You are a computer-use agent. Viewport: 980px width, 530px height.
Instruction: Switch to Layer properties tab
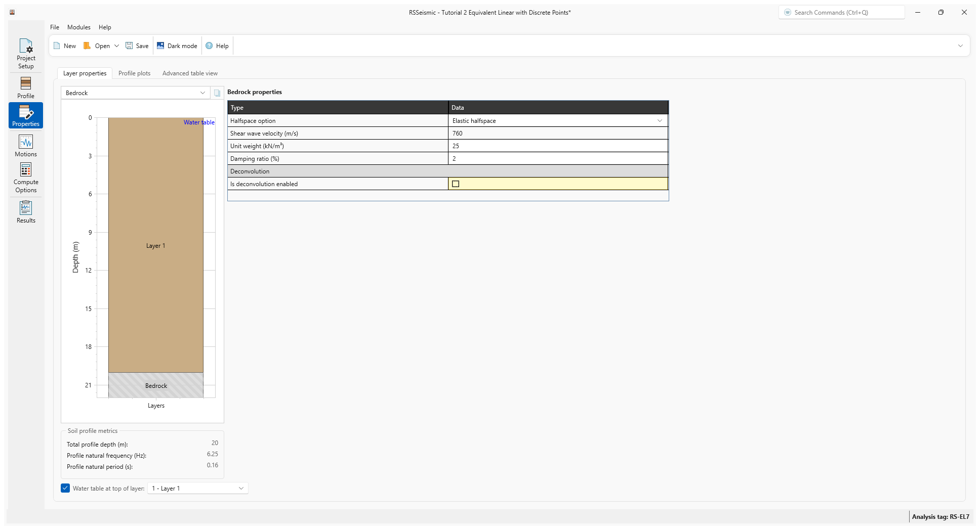click(x=85, y=73)
